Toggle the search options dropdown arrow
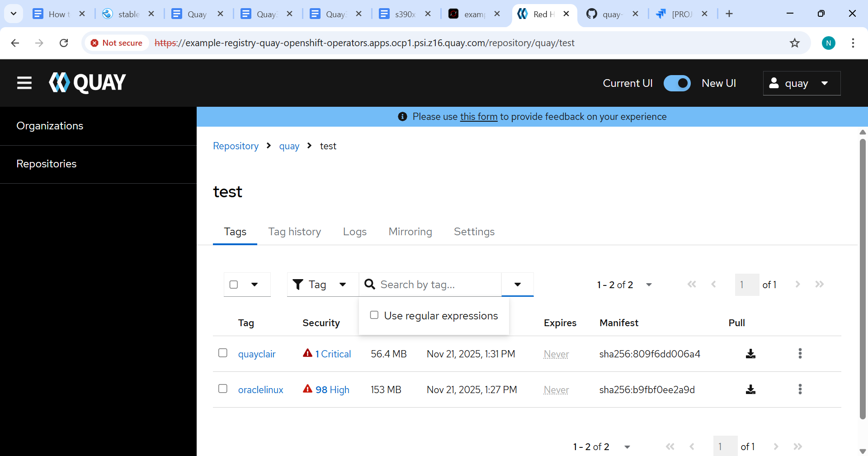The height and width of the screenshot is (456, 868). pyautogui.click(x=518, y=285)
